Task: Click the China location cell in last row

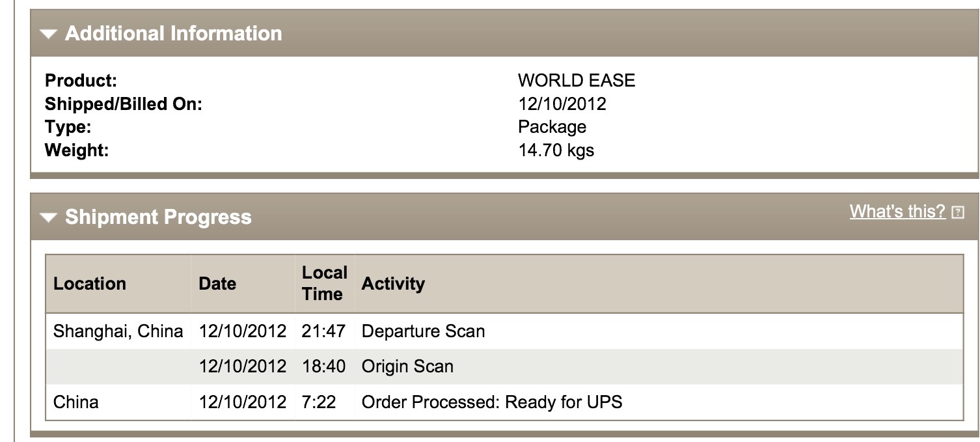Action: 75,402
